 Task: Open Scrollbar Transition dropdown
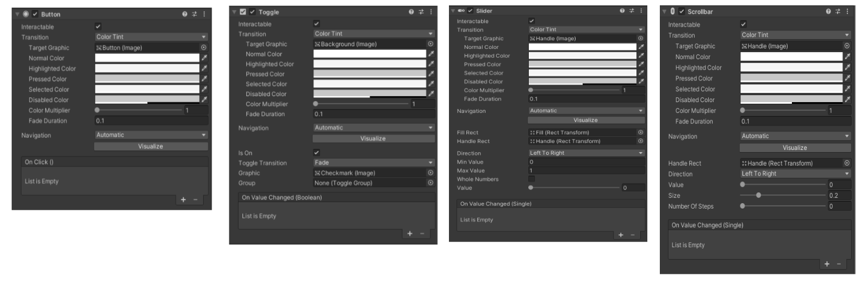796,35
